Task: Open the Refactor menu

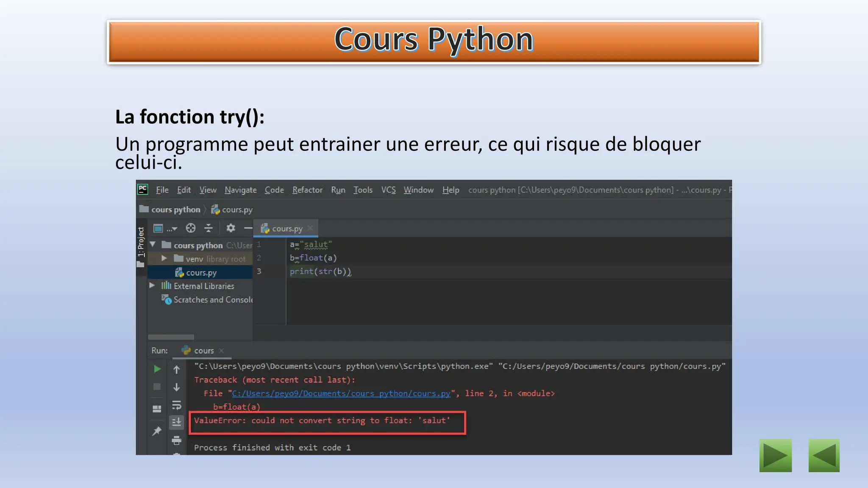Action: (307, 190)
